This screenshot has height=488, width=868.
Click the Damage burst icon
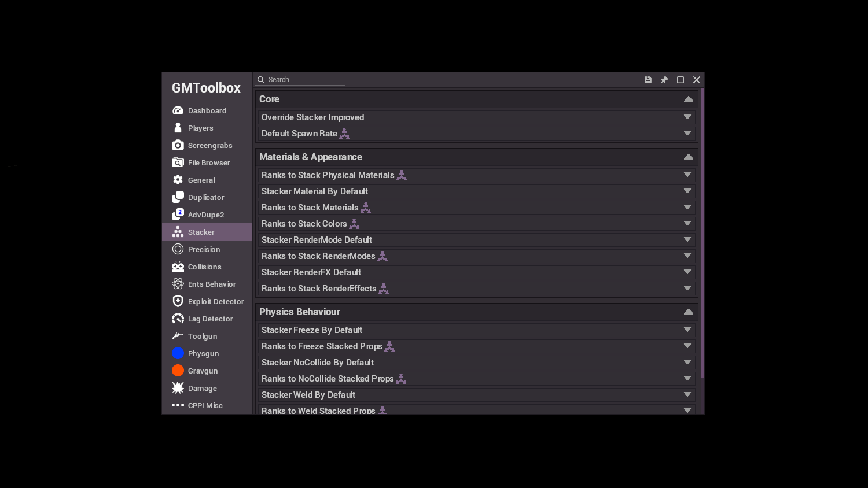(178, 388)
